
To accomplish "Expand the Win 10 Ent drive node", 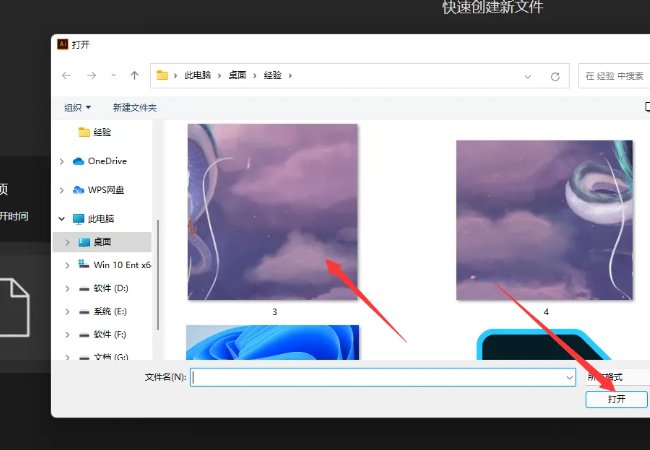I will [x=67, y=265].
